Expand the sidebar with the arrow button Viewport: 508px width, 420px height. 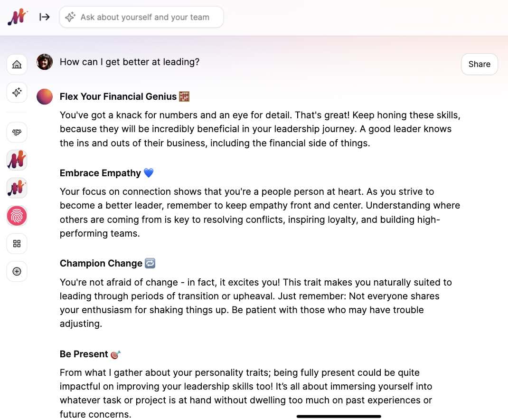[x=45, y=17]
